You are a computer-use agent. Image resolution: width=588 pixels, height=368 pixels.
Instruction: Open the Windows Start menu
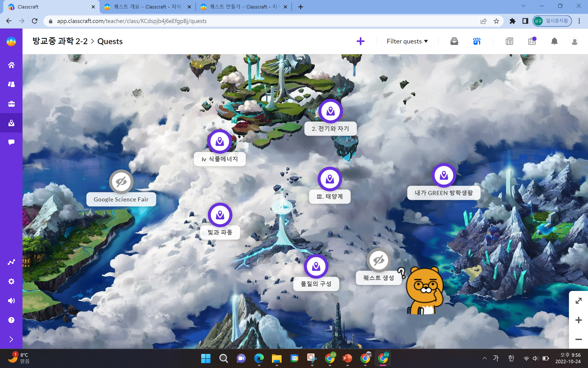pyautogui.click(x=206, y=358)
